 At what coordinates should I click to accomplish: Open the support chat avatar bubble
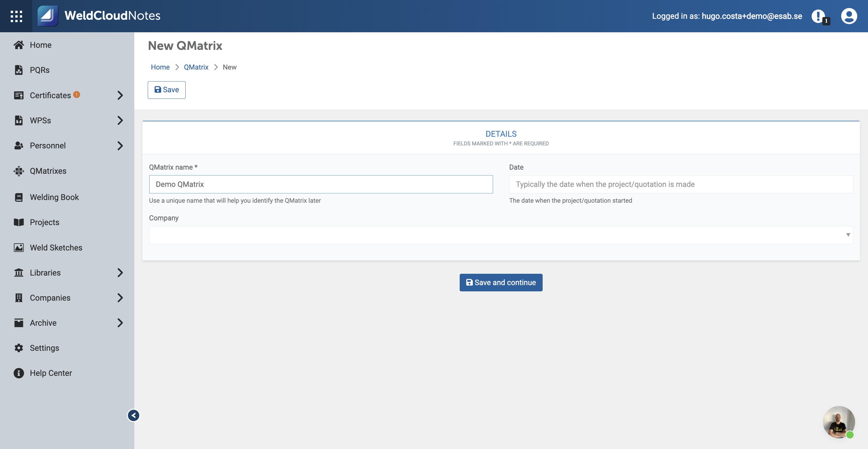tap(839, 422)
